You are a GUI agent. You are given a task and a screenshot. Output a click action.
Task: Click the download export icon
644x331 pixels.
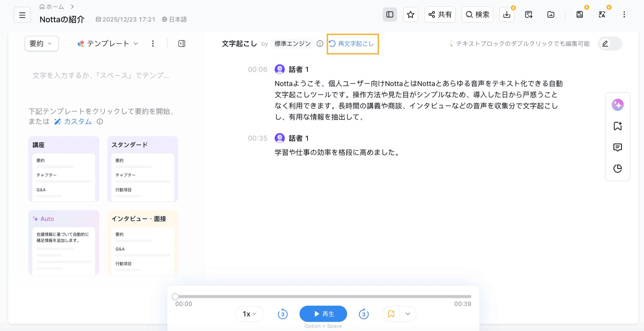tap(507, 15)
